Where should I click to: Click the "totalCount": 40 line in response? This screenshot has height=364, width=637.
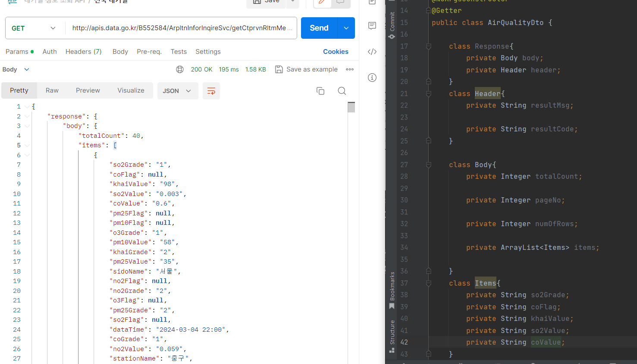111,136
